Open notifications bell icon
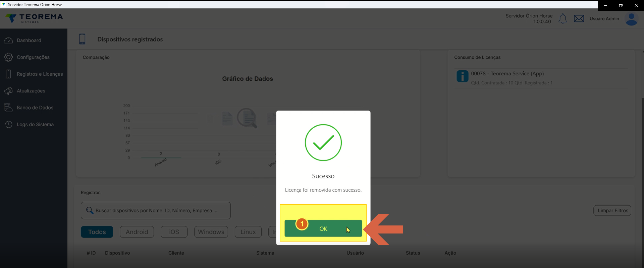Image resolution: width=644 pixels, height=268 pixels. (563, 19)
